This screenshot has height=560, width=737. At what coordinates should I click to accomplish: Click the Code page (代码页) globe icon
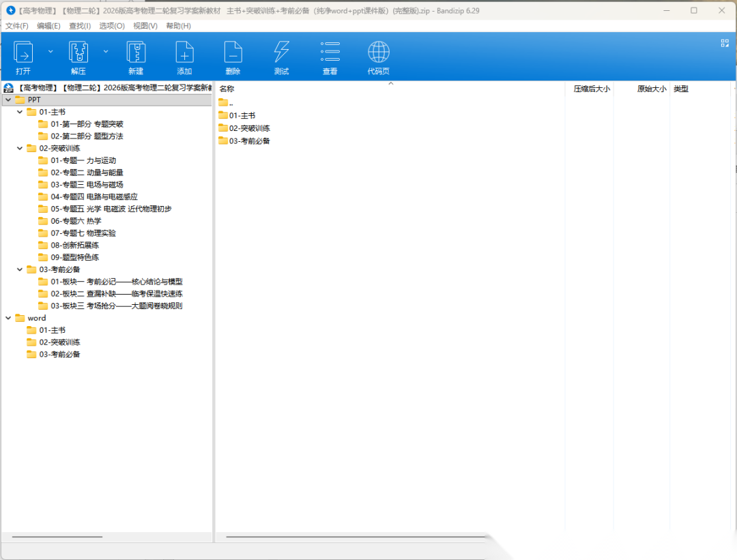379,53
